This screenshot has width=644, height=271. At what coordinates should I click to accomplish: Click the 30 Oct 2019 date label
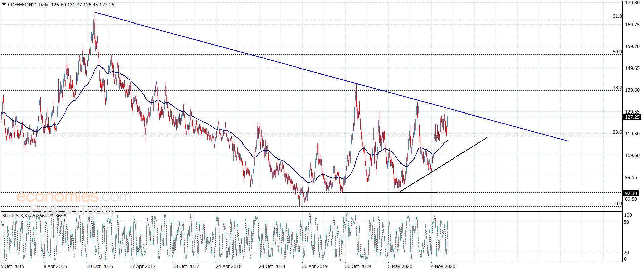(x=358, y=266)
